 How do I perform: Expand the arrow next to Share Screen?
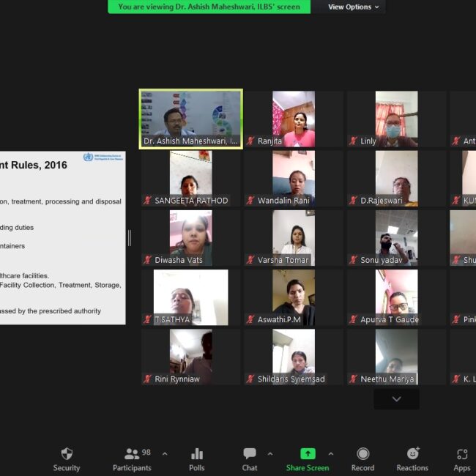point(330,453)
